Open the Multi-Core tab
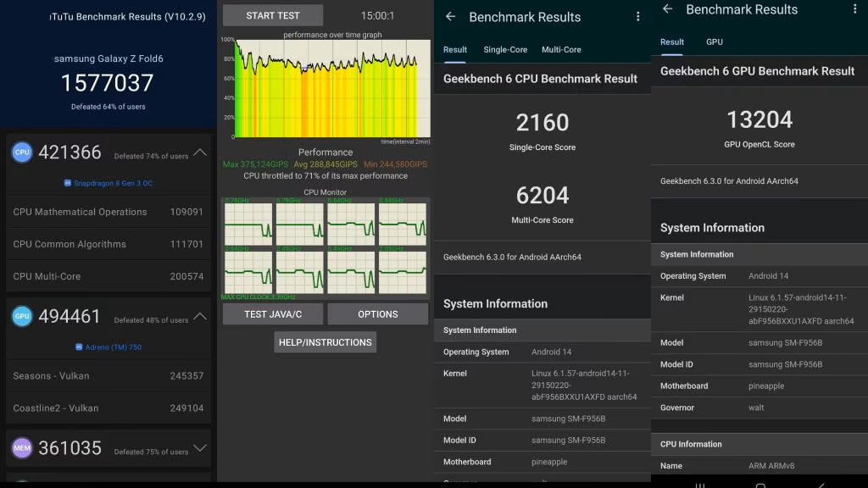This screenshot has height=488, width=868. coord(561,50)
